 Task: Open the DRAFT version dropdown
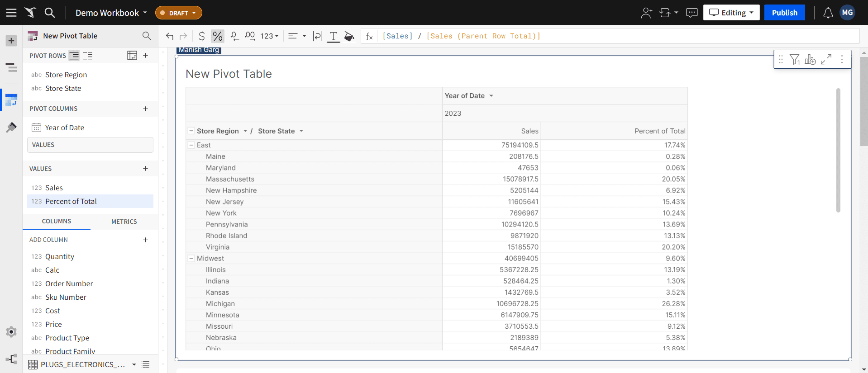click(179, 13)
